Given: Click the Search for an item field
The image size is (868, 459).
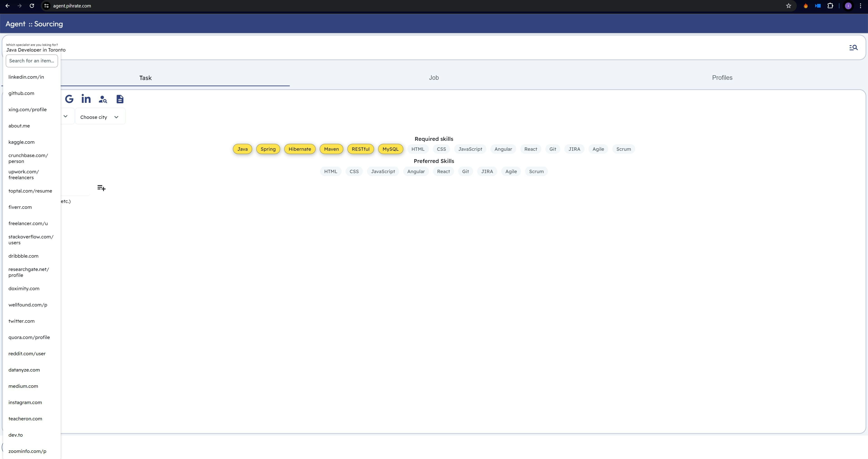Looking at the screenshot, I should [x=32, y=61].
